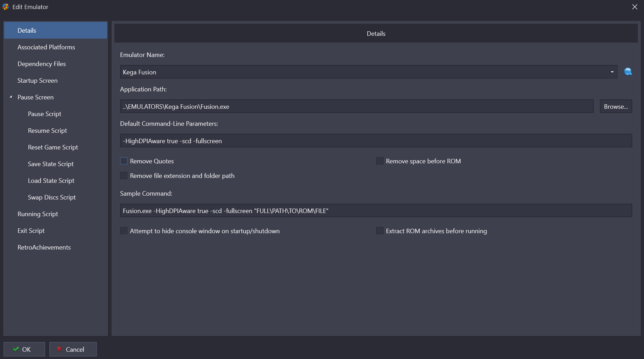
Task: Click the LaunchBox logo icon in title bar
Action: click(x=6, y=7)
